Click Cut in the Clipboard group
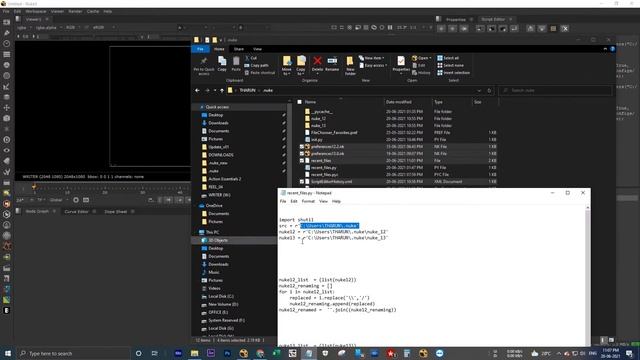The image size is (640, 360). coord(251,58)
